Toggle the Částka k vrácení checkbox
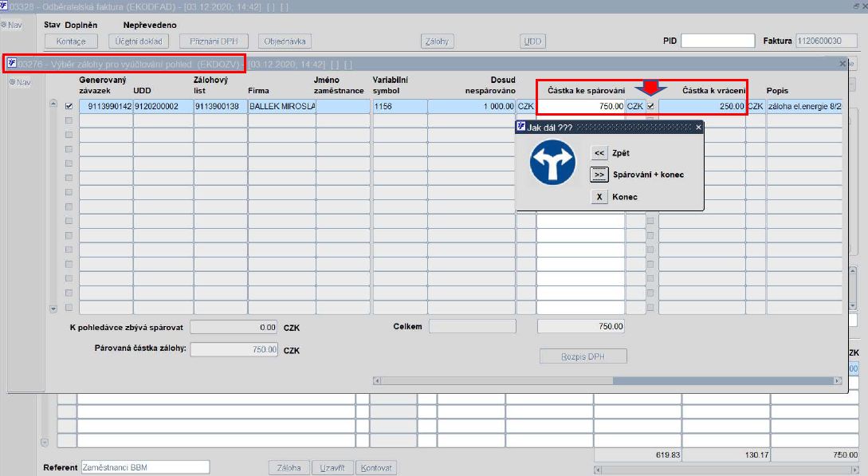868x476 pixels. coord(650,106)
